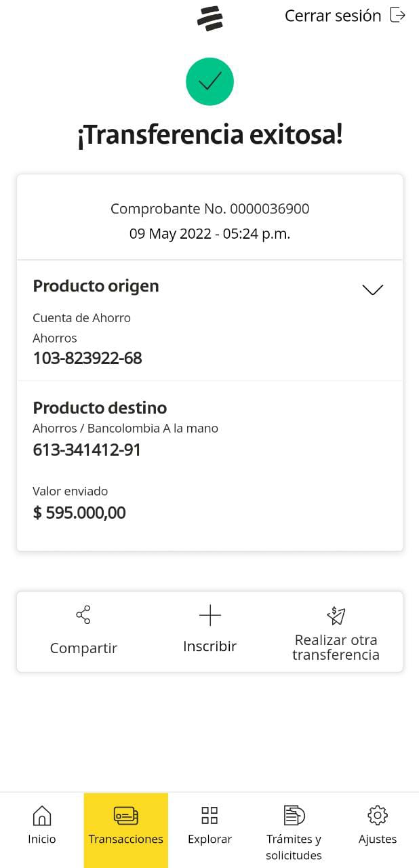Viewport: 419px width, 868px height.
Task: Tap the Trámites y solicitudes documents icon
Action: (294, 815)
